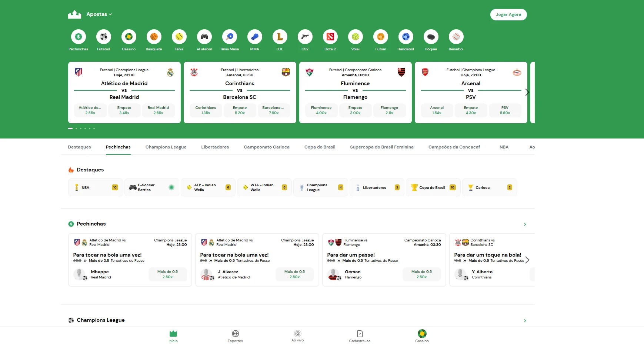Open the Pechinchas sport icon
This screenshot has width=644, height=344.
(x=78, y=37)
